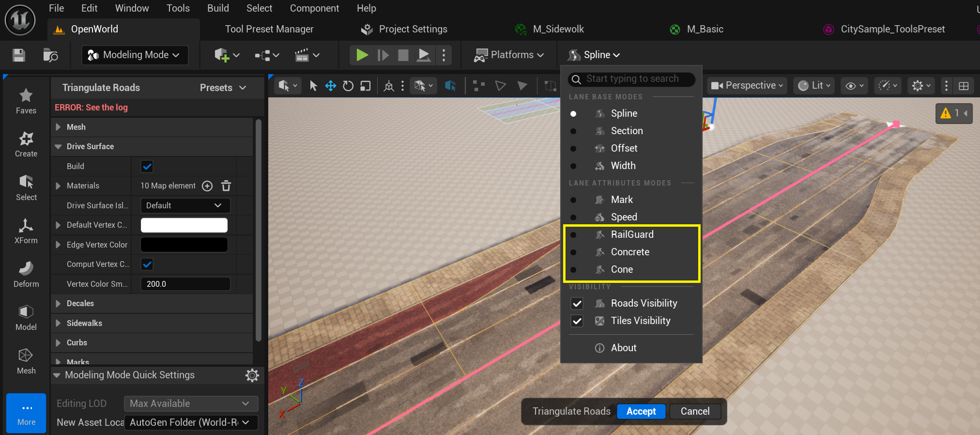
Task: Open the Tools menu
Action: click(x=178, y=8)
